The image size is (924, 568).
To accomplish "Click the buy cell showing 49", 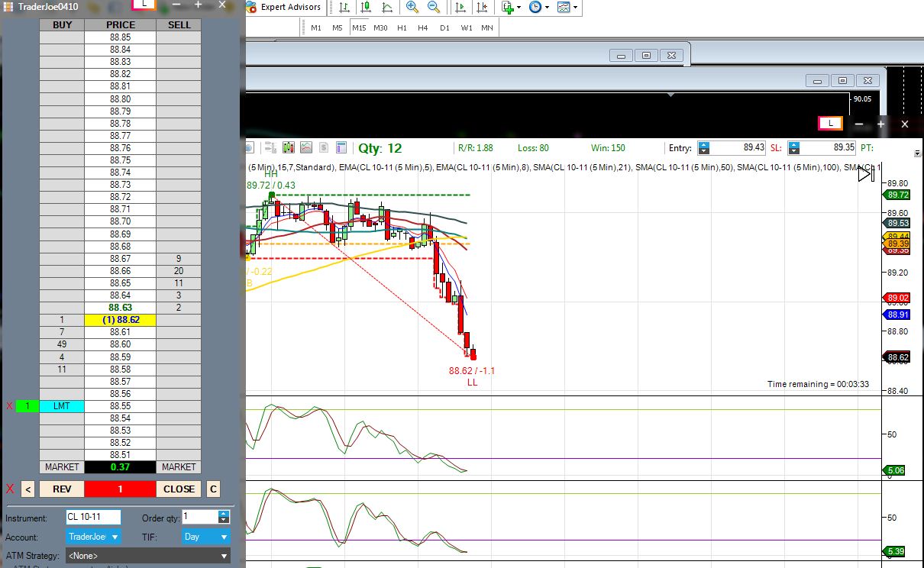I will (62, 344).
